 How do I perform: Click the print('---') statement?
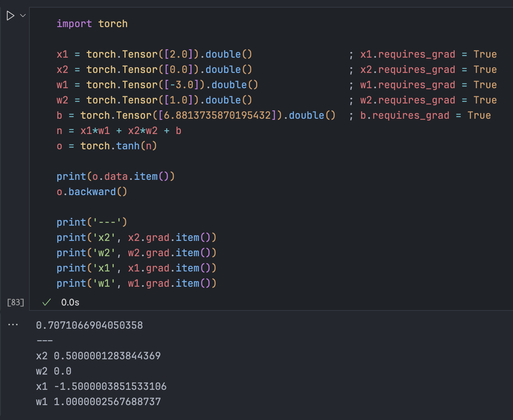92,222
